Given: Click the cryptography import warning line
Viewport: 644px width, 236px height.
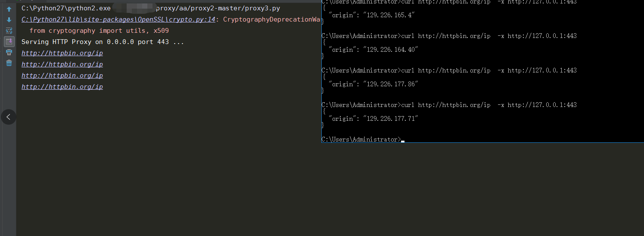Looking at the screenshot, I should coord(99,31).
